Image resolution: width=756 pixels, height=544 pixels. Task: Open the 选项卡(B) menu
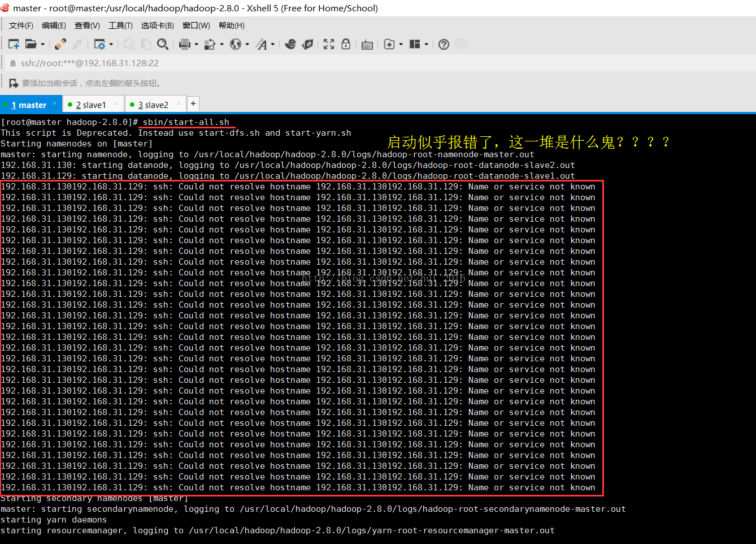tap(157, 25)
